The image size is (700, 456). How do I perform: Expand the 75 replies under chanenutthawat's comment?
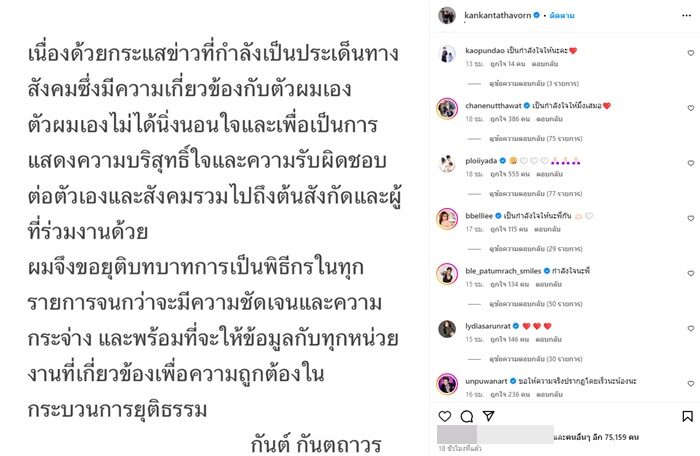click(536, 138)
